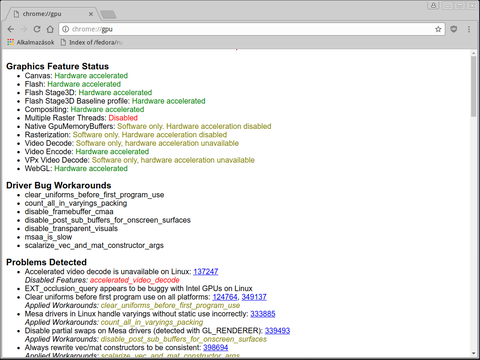Click the 'VPx Video Decode' row

coord(140,160)
